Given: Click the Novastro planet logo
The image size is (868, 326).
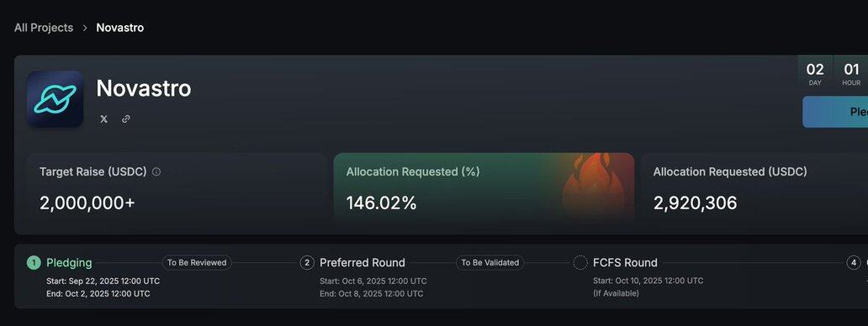Looking at the screenshot, I should tap(56, 99).
